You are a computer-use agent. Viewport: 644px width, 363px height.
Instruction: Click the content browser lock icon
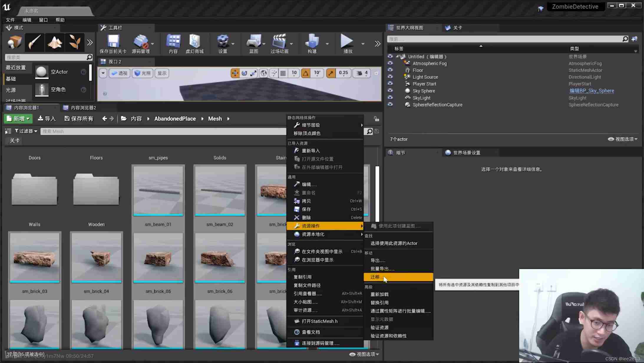coord(376,119)
